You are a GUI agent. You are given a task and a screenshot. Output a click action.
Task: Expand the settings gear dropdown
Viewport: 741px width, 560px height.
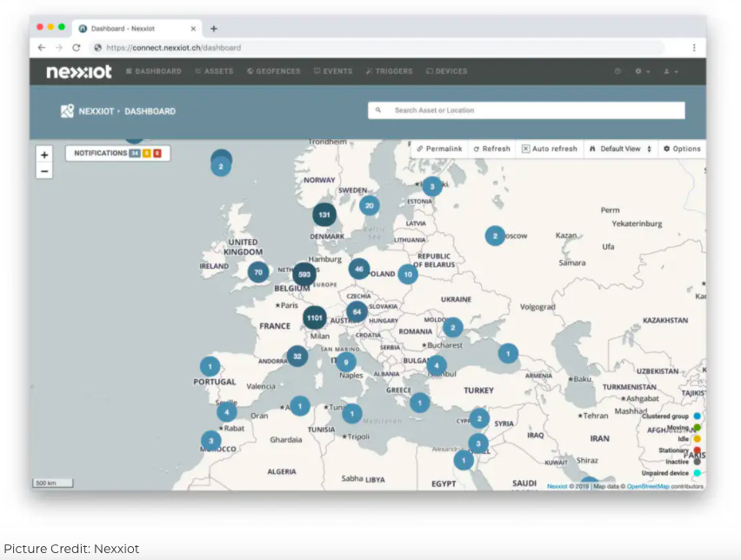[643, 71]
